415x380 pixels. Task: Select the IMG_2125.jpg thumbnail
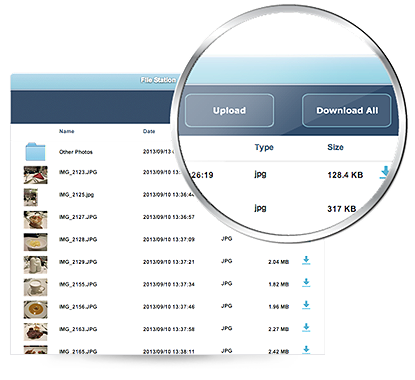[x=31, y=197]
